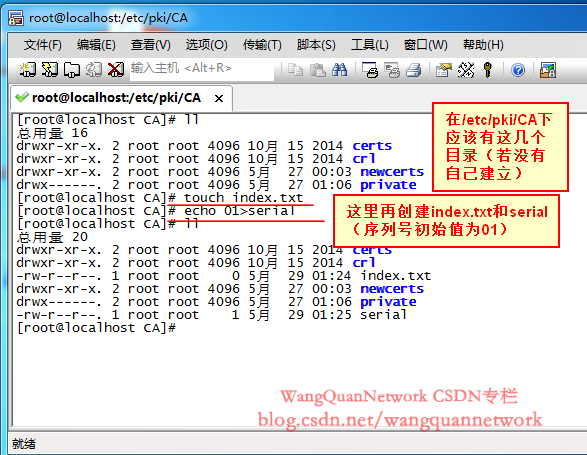The width and height of the screenshot is (587, 455).
Task: Click the grayed Reconnect icon
Action: pyautogui.click(x=94, y=70)
